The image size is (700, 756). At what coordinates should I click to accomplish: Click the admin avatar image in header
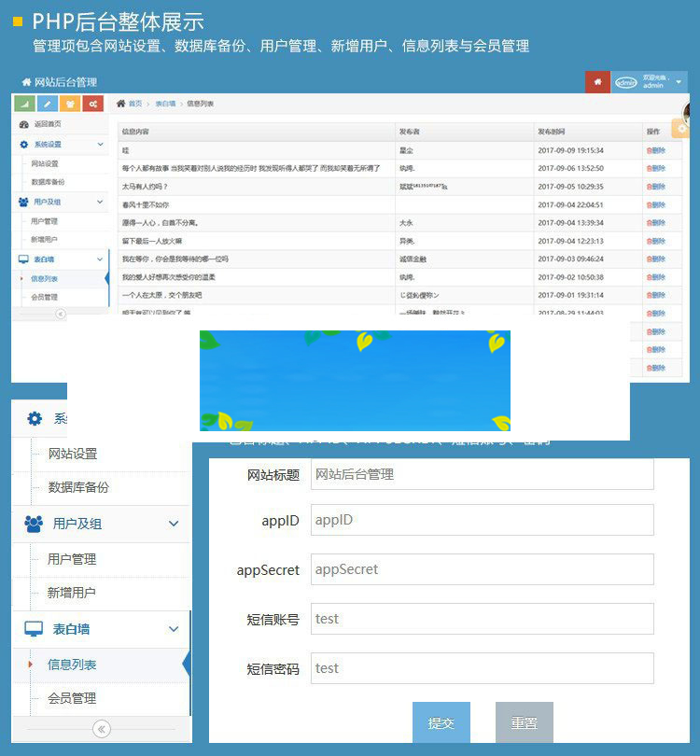(626, 82)
